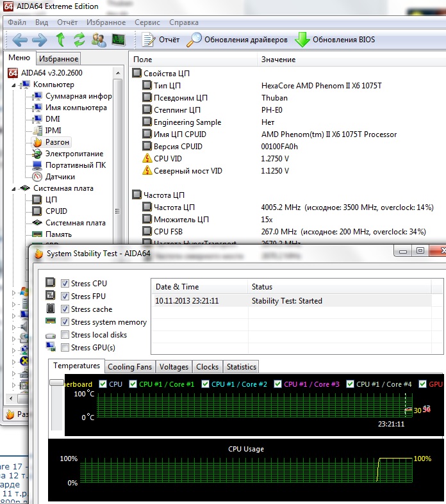Screen dimensions: 446x504
Task: Select the IPMI tree icon
Action: tap(38, 131)
